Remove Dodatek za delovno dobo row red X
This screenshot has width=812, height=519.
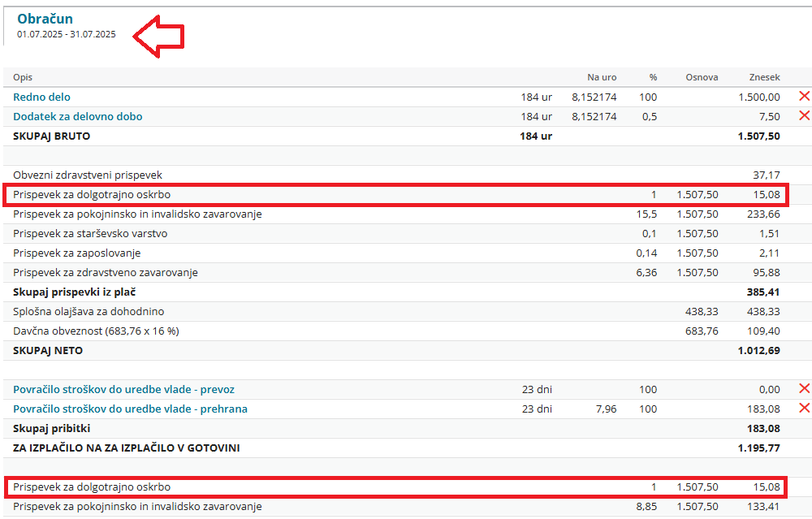coord(804,115)
